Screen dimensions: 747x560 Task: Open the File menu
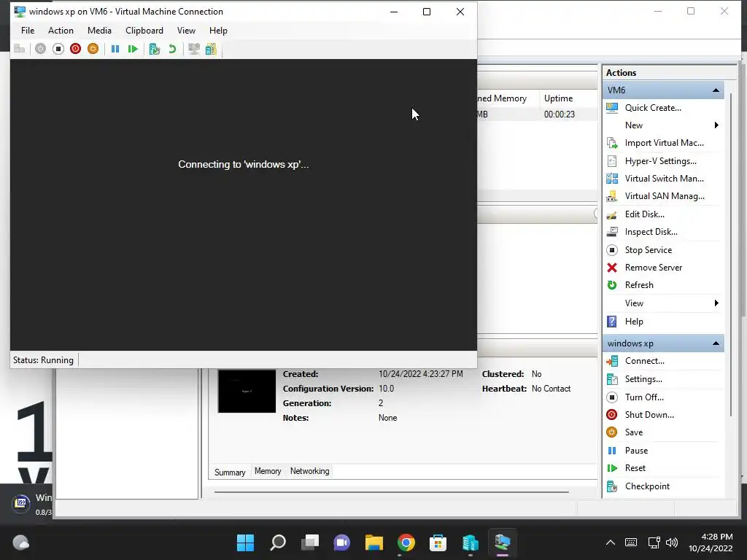[28, 31]
